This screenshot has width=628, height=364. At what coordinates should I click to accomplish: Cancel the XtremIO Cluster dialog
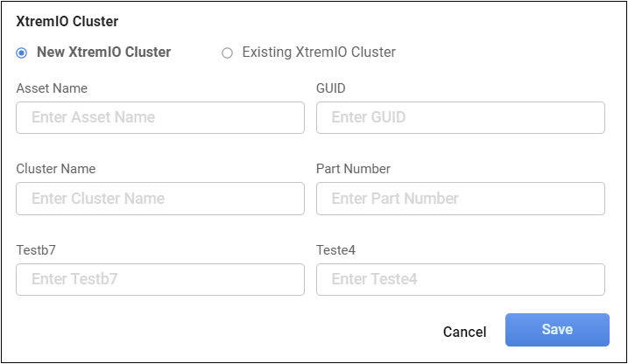[464, 332]
